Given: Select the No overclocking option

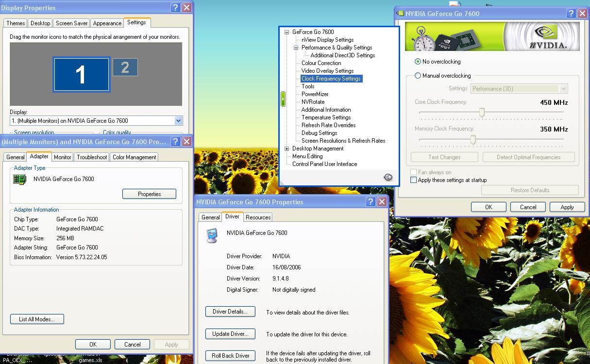Looking at the screenshot, I should point(418,62).
